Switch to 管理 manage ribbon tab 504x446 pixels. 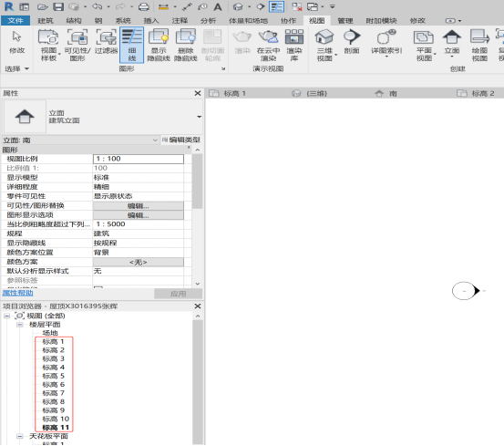coord(345,21)
